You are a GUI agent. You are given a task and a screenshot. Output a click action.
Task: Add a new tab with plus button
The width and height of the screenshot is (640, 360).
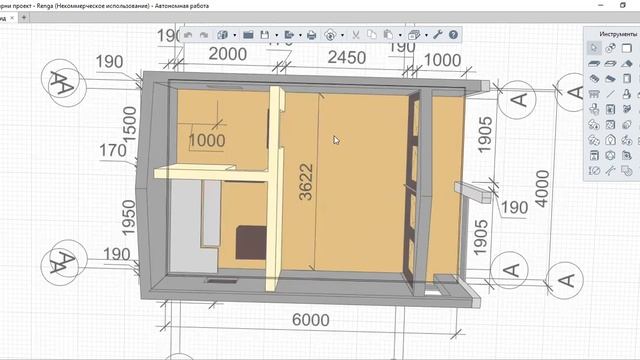[24, 17]
